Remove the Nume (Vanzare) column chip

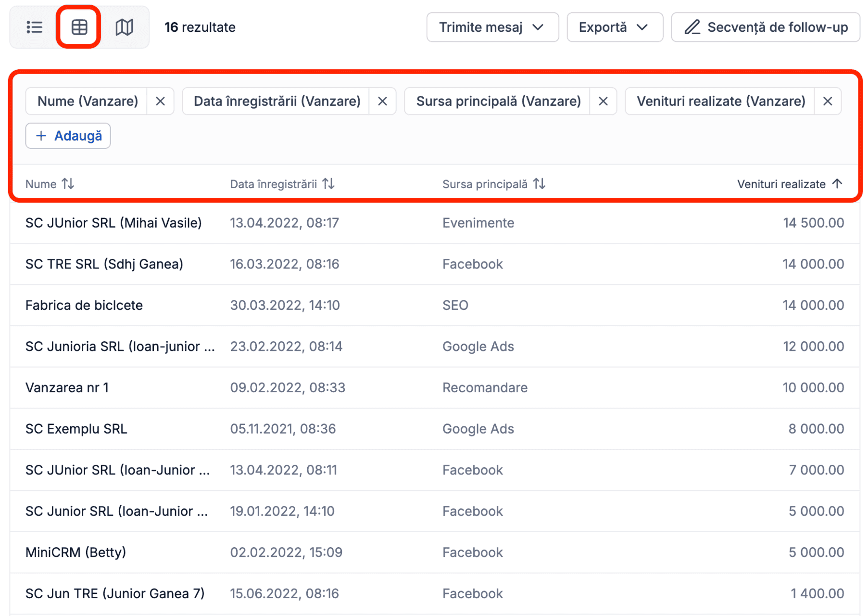(160, 101)
